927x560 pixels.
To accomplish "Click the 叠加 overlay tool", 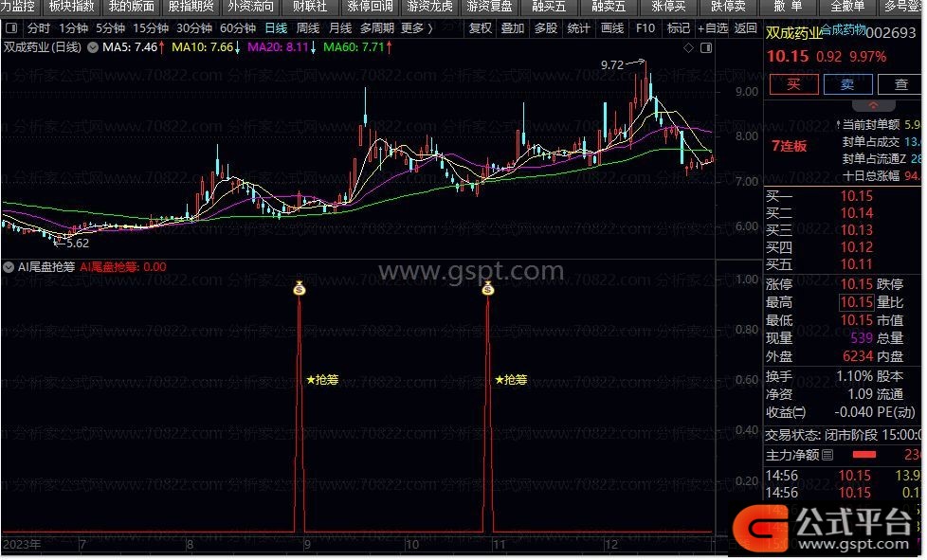I will 513,28.
